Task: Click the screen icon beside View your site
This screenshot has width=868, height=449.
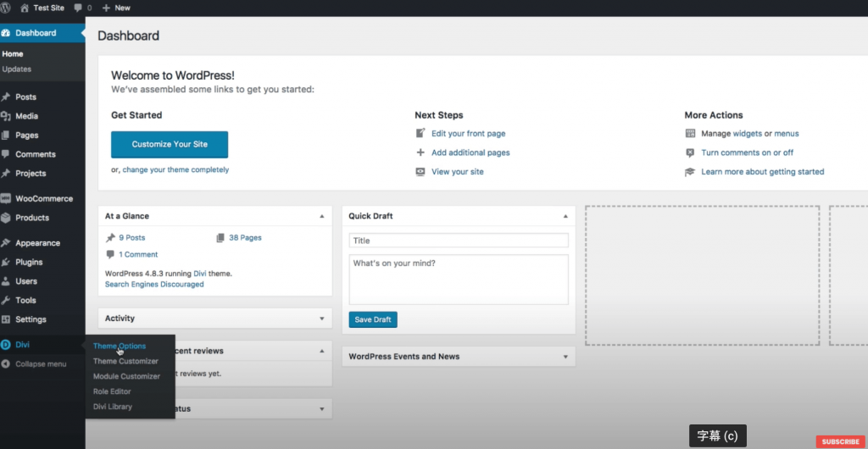Action: click(x=420, y=171)
